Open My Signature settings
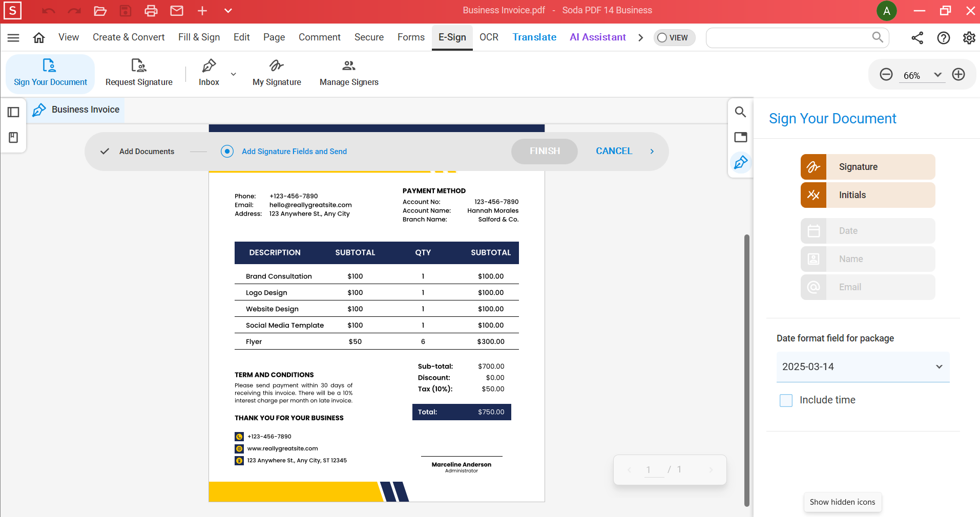The image size is (980, 517). coord(276,73)
